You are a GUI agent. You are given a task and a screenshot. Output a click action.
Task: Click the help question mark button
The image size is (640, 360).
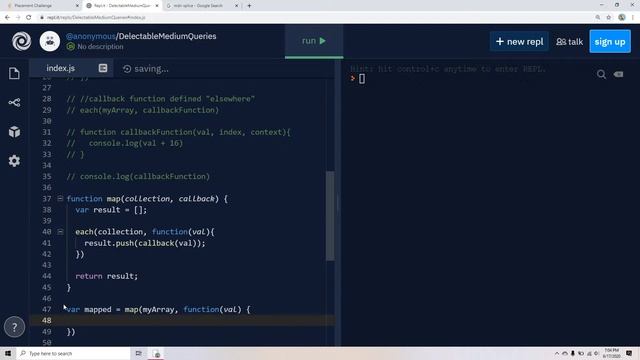click(14, 327)
